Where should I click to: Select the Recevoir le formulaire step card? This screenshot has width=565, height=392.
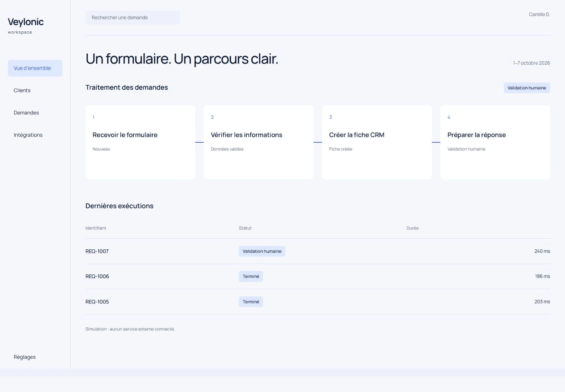tap(140, 142)
